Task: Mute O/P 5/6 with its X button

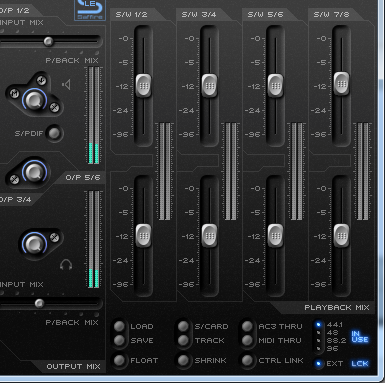Action: [54, 237]
